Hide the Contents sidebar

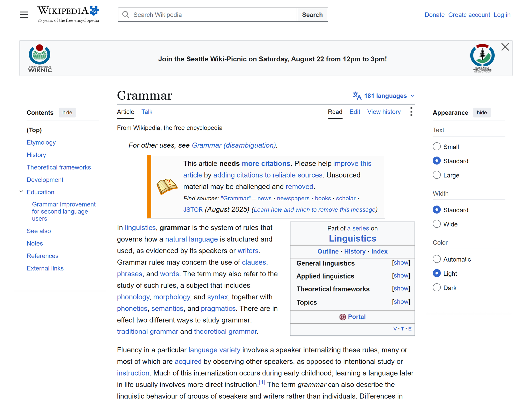pos(67,113)
